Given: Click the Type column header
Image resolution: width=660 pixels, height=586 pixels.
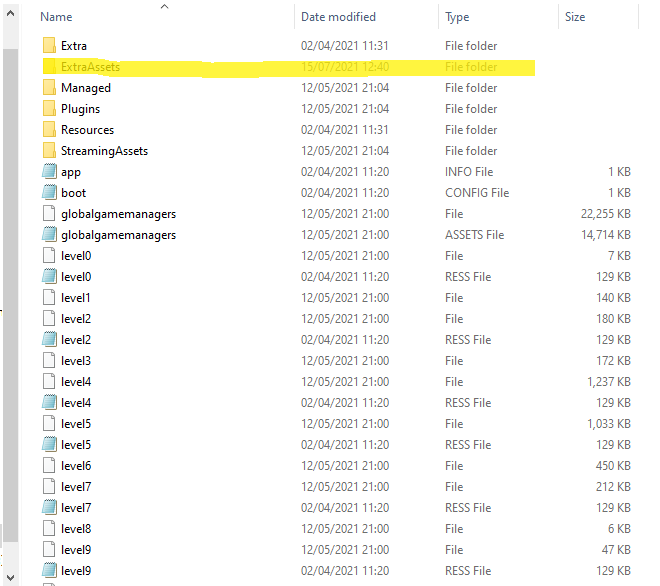Looking at the screenshot, I should [x=457, y=17].
